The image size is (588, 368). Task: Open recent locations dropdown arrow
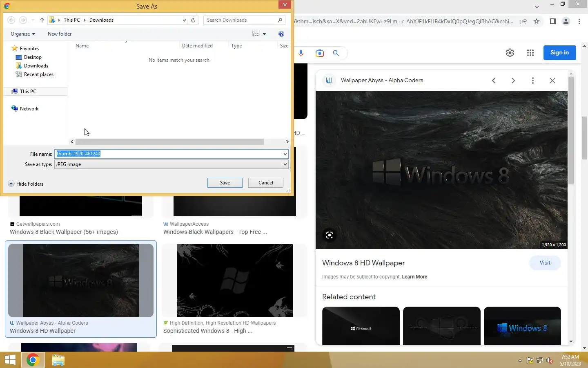(33, 20)
